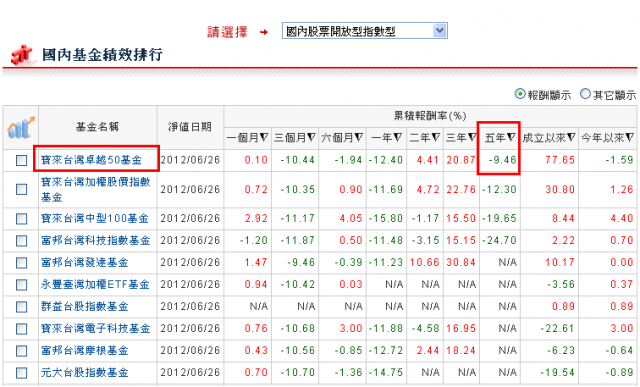Open the 寶來台灣加權股價指數基金 link
Image resolution: width=640 pixels, height=387 pixels.
pyautogui.click(x=96, y=189)
